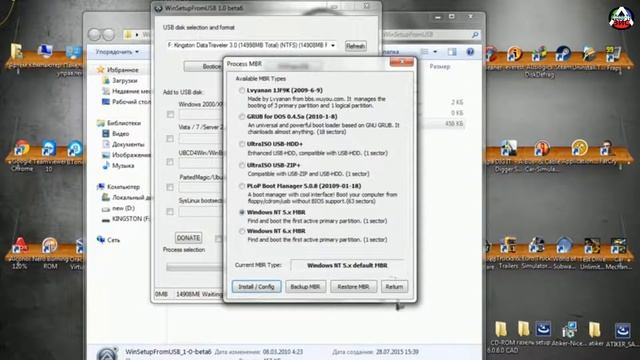Screen dimensions: 640x360
Task: Click the DONATE button
Action: pos(188,238)
